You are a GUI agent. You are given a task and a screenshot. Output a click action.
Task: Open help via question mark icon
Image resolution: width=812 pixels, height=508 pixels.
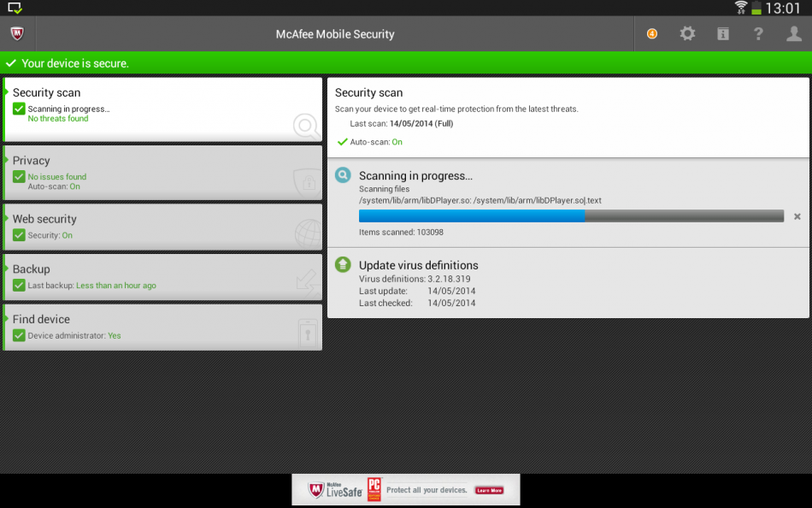[x=758, y=33]
